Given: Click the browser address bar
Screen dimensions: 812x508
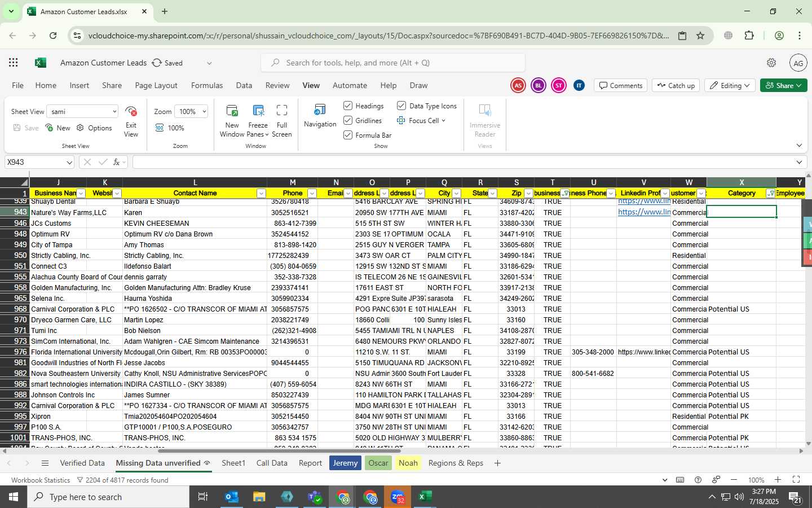Looking at the screenshot, I should pos(378,36).
